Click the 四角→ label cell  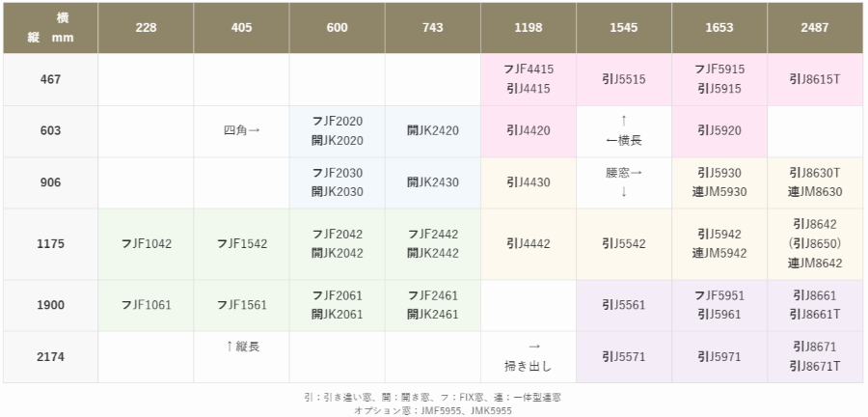[x=241, y=131]
